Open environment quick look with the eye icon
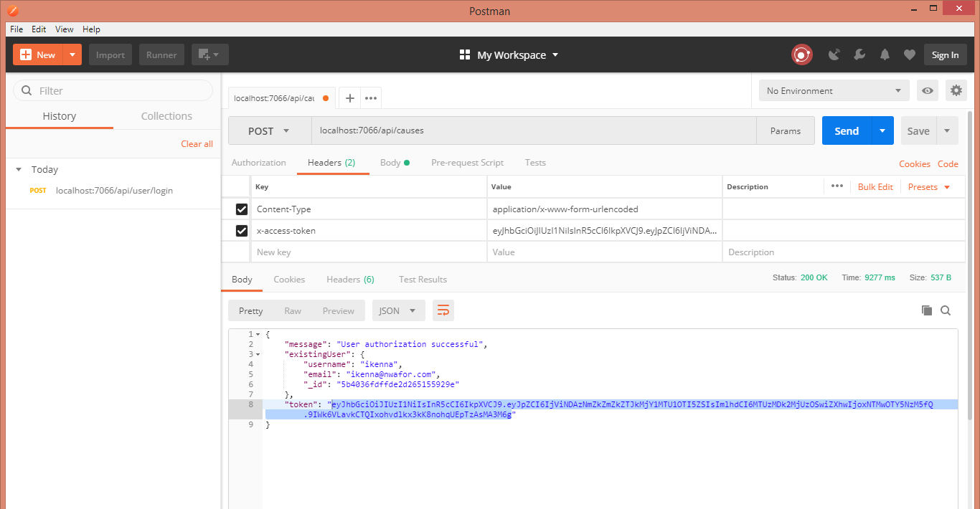This screenshot has height=509, width=980. pos(927,90)
